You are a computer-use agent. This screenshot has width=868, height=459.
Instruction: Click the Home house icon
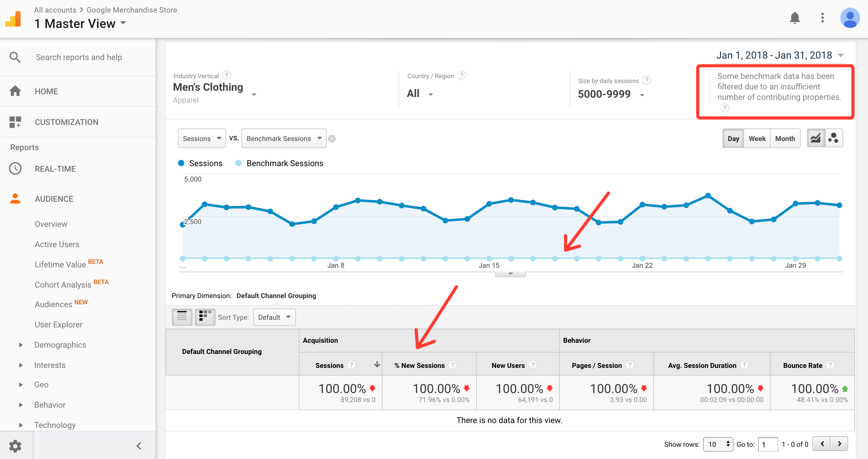(x=15, y=91)
